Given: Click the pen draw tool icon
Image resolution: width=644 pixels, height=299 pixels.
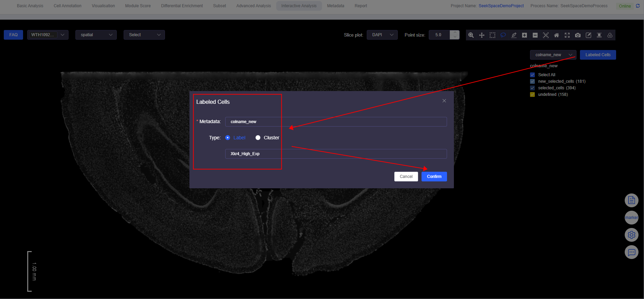Looking at the screenshot, I should (514, 35).
